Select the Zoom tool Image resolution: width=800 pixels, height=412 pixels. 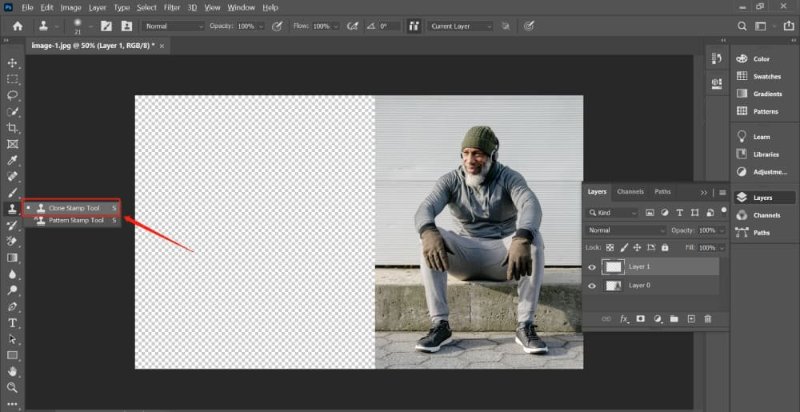click(13, 387)
